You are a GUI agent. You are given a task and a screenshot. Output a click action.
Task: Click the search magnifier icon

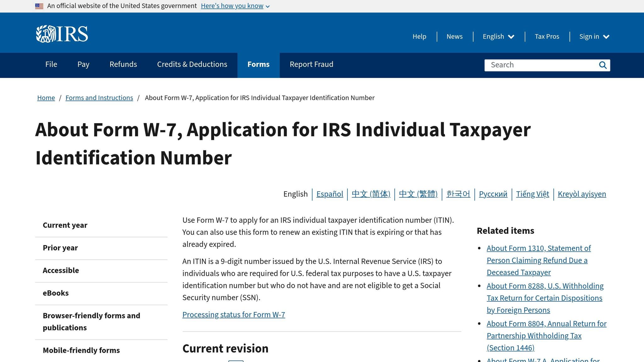(x=602, y=65)
